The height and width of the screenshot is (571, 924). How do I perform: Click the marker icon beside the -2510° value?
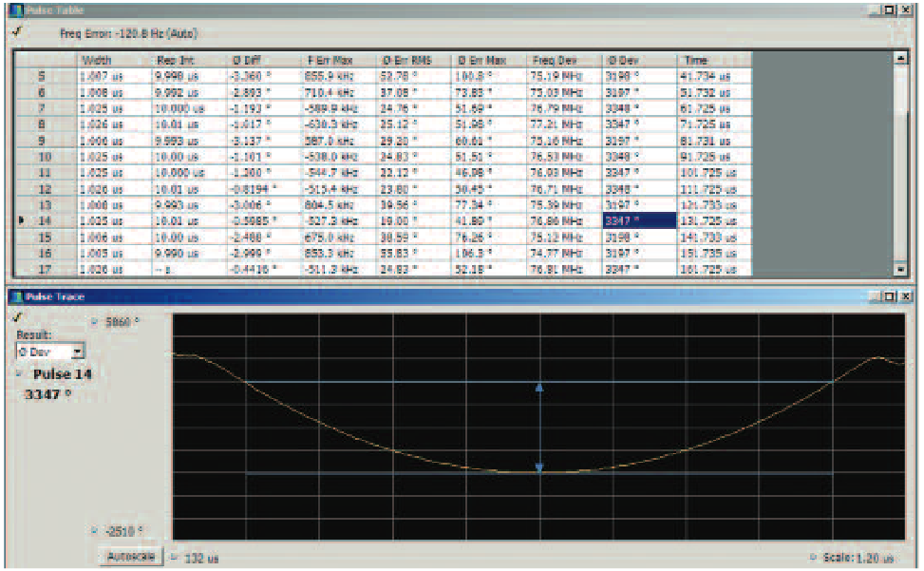[x=93, y=530]
